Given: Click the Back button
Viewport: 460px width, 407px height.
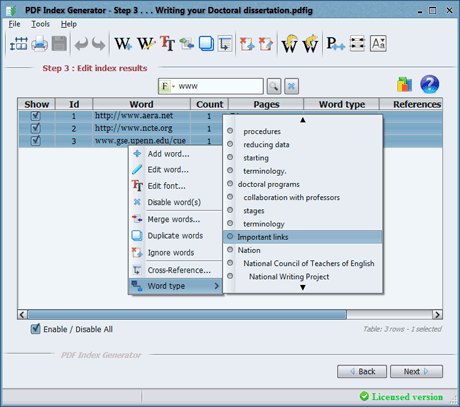Looking at the screenshot, I should click(362, 371).
